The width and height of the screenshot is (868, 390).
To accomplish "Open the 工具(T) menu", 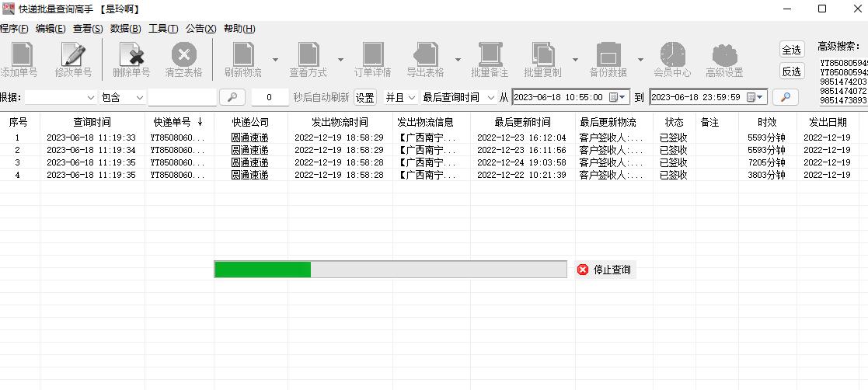I will [x=163, y=29].
